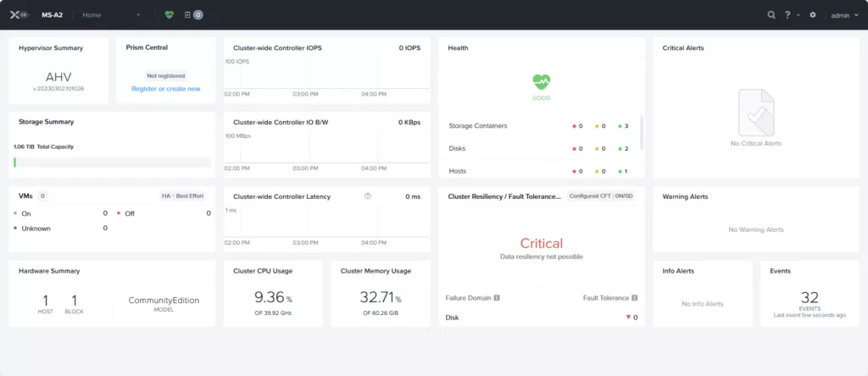Image resolution: width=868 pixels, height=376 pixels.
Task: Expand the help menu chevron
Action: tap(798, 15)
